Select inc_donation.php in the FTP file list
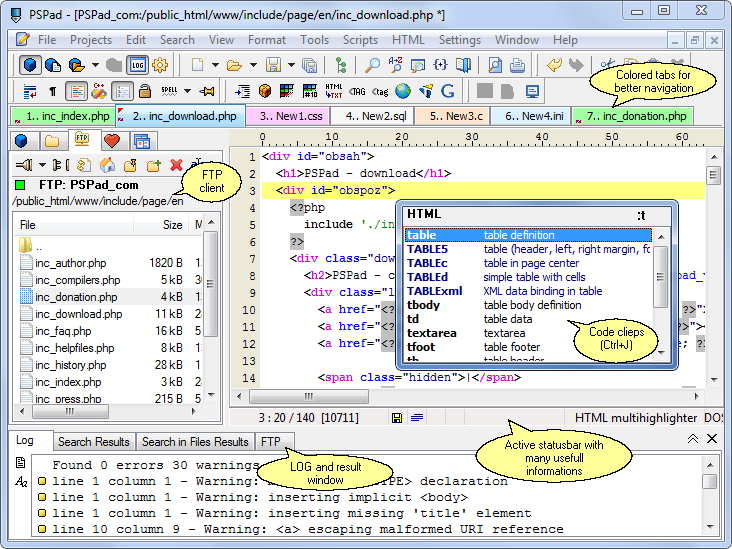 75,297
